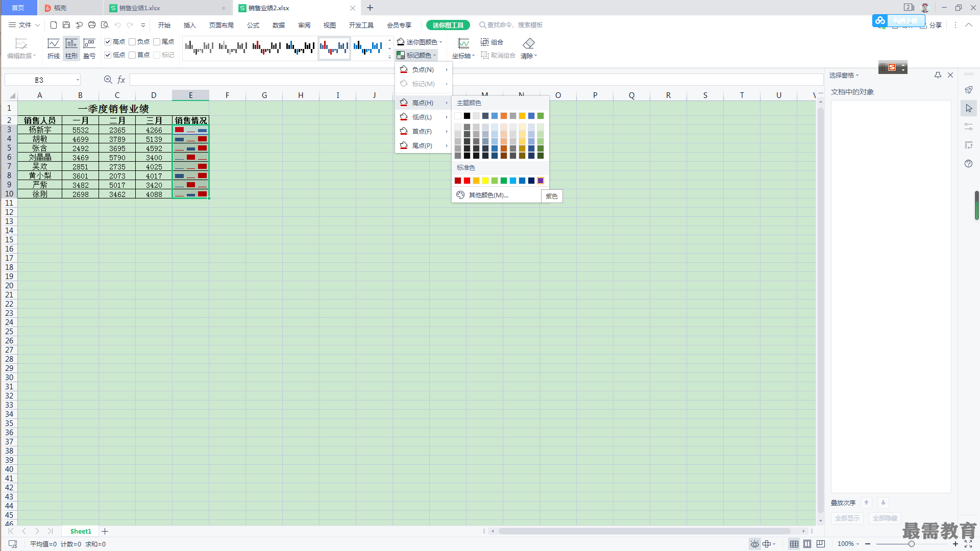Pin the 选择窗格 side panel

pyautogui.click(x=938, y=75)
